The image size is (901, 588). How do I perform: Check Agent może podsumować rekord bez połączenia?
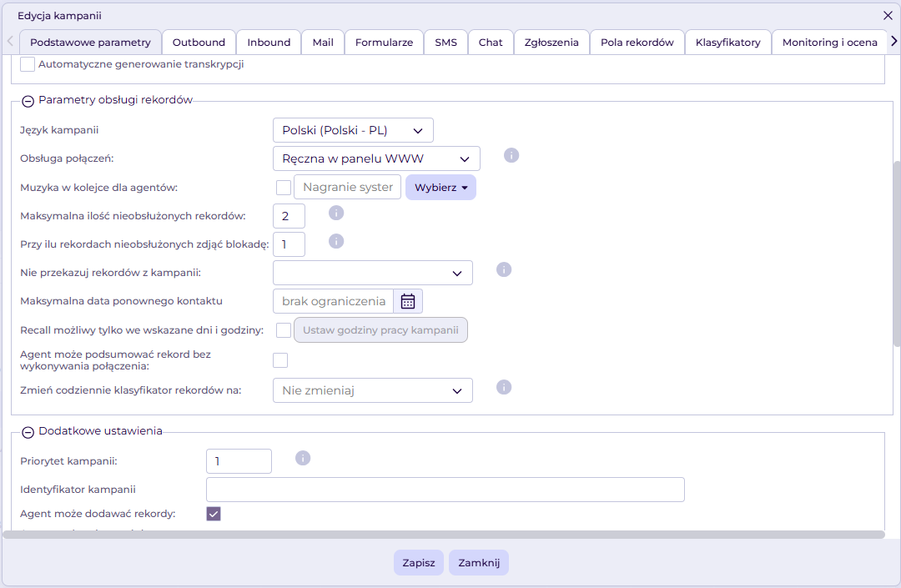[x=280, y=360]
